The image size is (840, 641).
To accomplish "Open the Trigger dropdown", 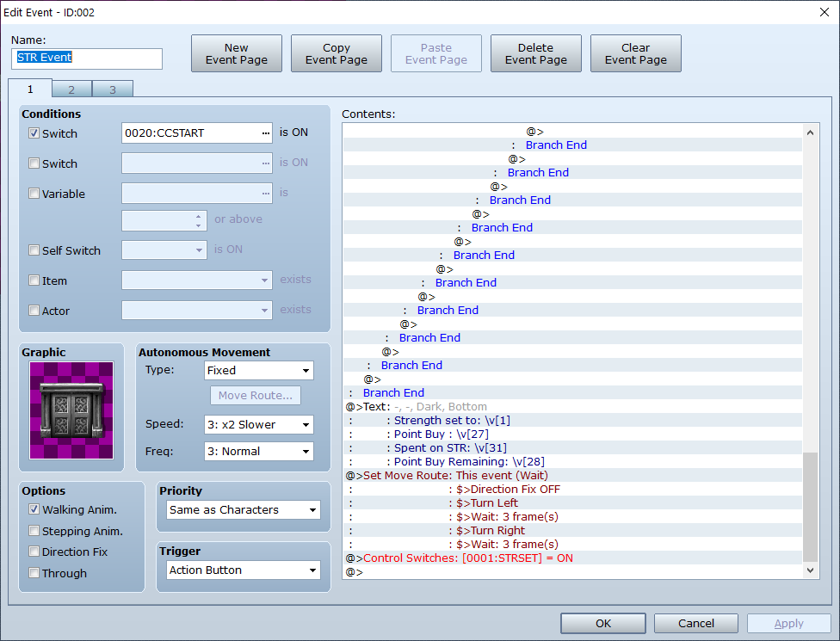I will (x=244, y=570).
